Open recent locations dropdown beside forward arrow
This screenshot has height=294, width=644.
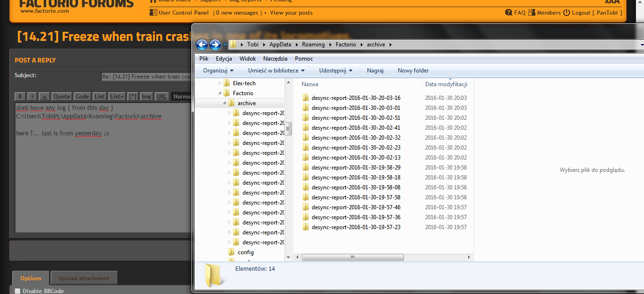pyautogui.click(x=224, y=45)
